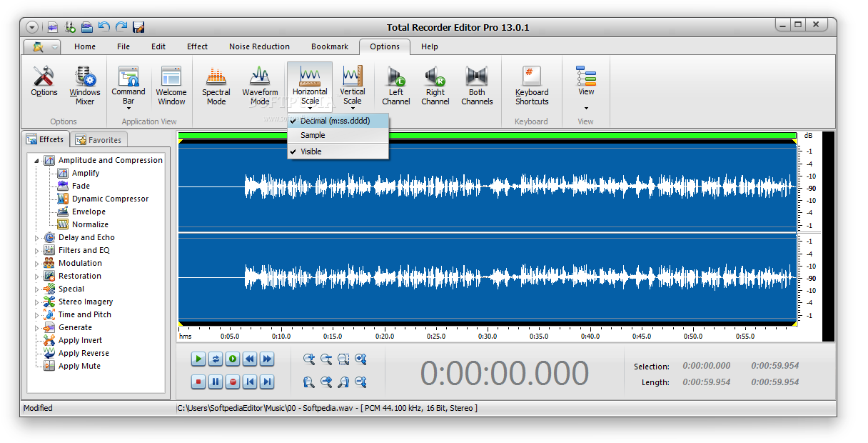Open the Noise Reduction tab

(x=259, y=47)
